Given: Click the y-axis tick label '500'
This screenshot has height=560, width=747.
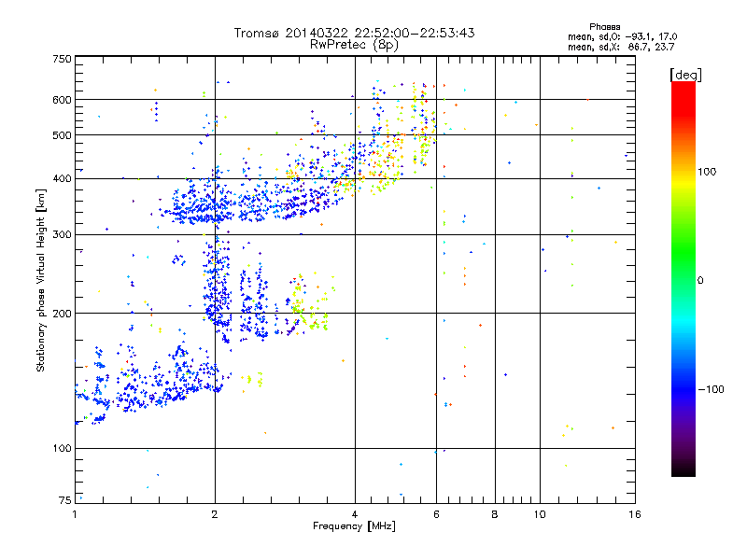Looking at the screenshot, I should click(63, 135).
